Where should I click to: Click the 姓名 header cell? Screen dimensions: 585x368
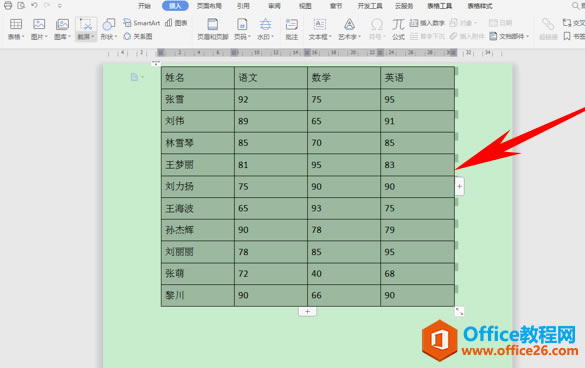(198, 78)
